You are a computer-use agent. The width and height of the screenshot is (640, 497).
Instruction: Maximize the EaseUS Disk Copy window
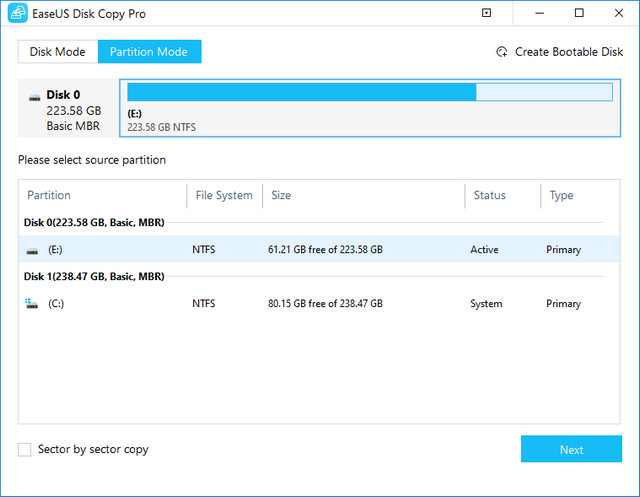click(579, 14)
